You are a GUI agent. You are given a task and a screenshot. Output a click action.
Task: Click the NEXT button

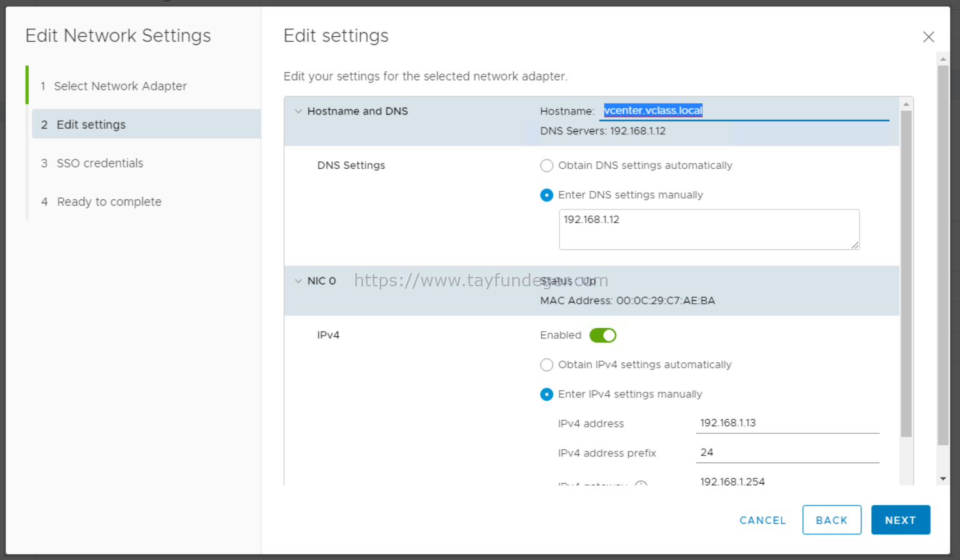pos(900,519)
